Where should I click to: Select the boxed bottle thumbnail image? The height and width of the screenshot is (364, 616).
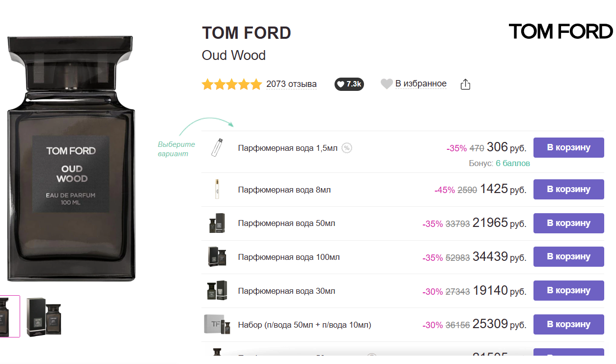(x=44, y=317)
